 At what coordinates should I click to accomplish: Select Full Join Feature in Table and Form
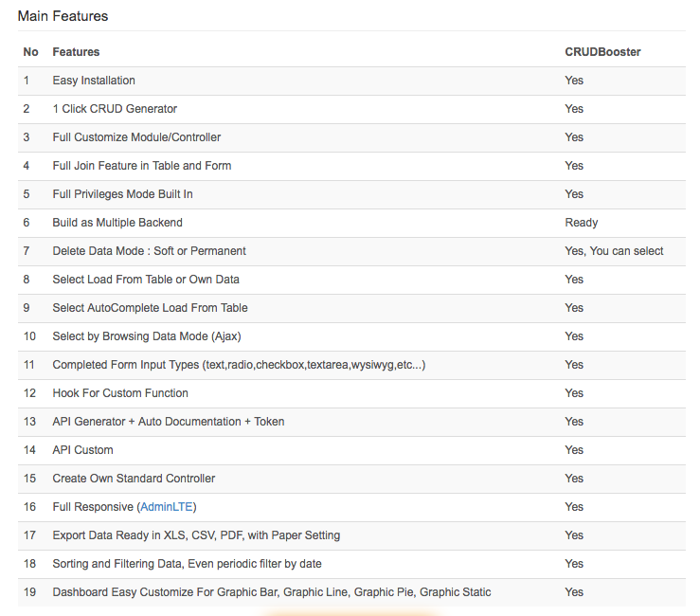coord(142,166)
